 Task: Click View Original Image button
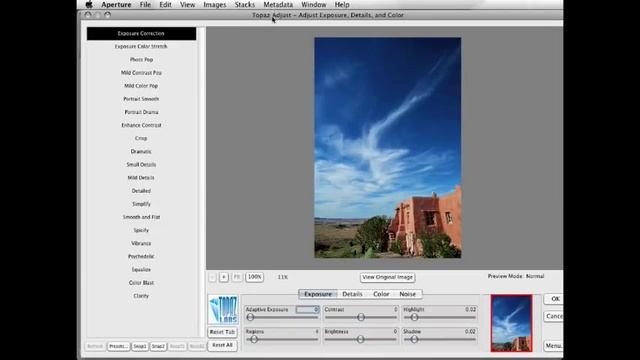(387, 277)
